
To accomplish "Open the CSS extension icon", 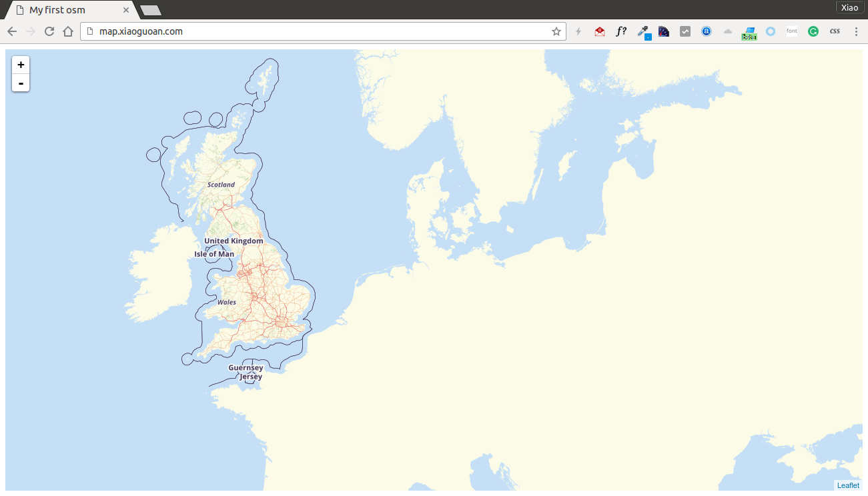I will (834, 31).
